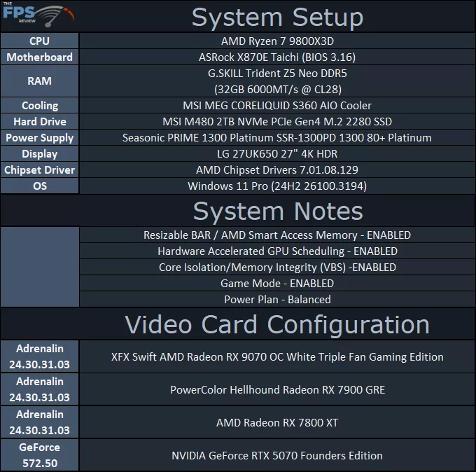Select 'Seasonic PRIME 1300 Platinum' cell
Viewport: 476px width, 472px height.
click(277, 137)
